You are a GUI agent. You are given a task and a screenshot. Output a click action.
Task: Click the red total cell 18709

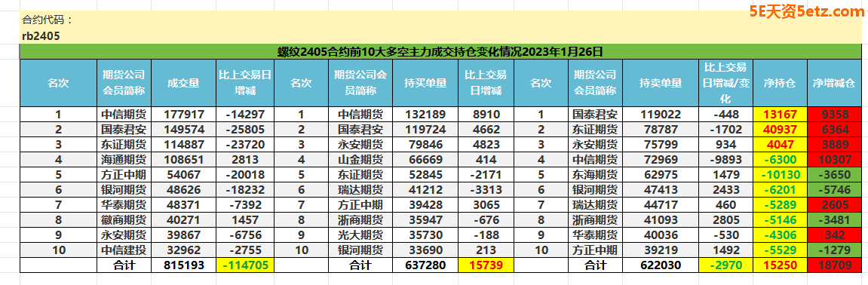click(x=833, y=265)
